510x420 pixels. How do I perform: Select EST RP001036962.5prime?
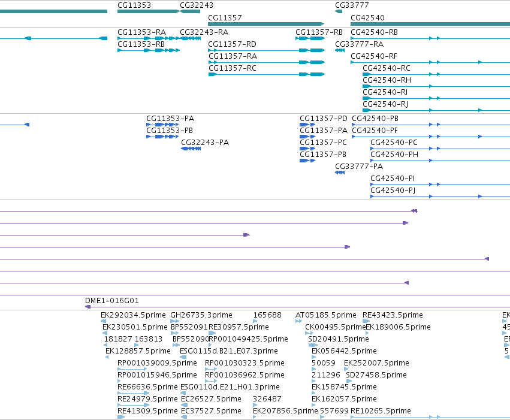coord(245,376)
